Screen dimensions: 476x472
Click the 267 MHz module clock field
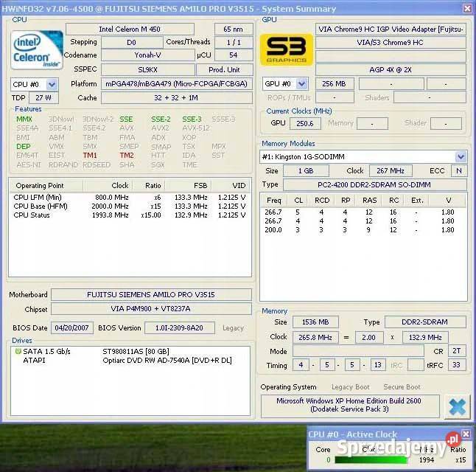click(391, 171)
